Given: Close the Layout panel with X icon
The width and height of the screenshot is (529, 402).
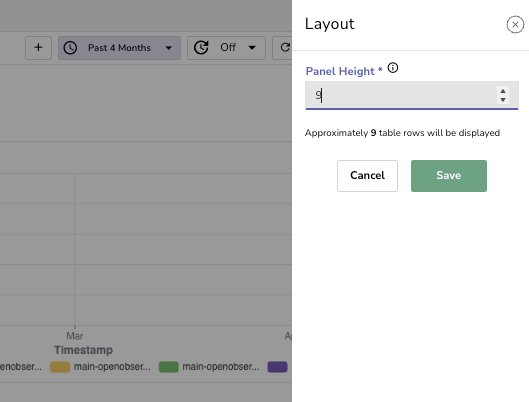Looking at the screenshot, I should point(515,24).
